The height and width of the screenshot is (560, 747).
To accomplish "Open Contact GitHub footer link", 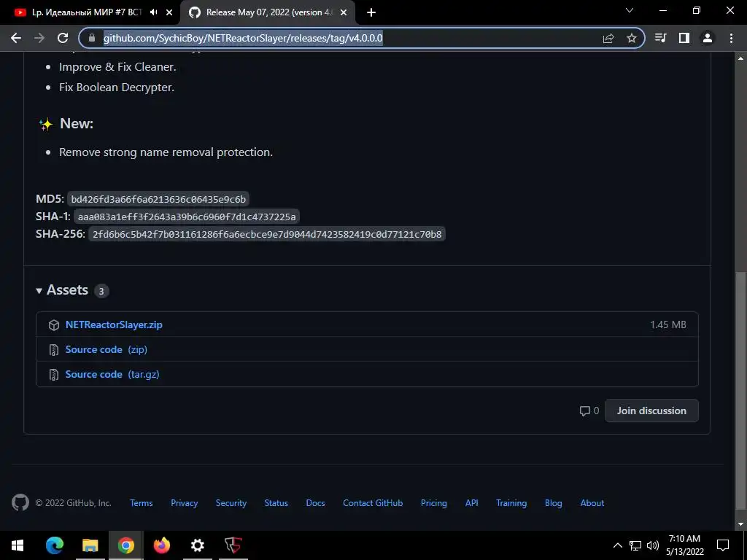I will pos(373,503).
